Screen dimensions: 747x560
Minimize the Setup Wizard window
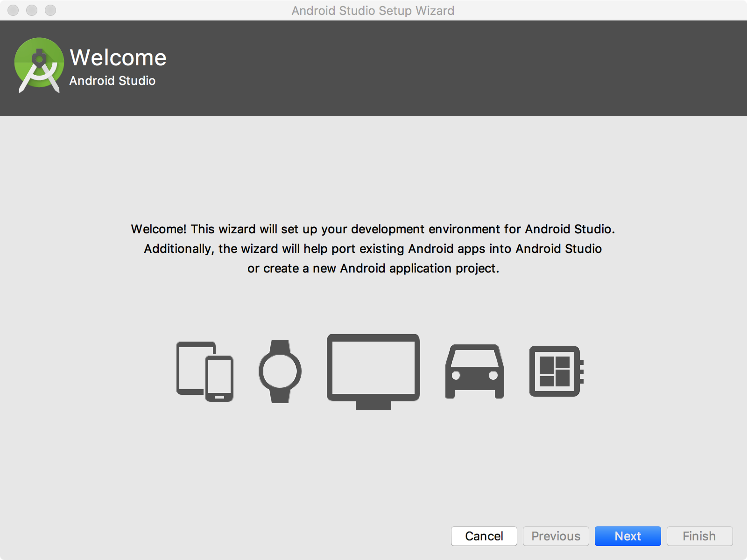pyautogui.click(x=32, y=10)
